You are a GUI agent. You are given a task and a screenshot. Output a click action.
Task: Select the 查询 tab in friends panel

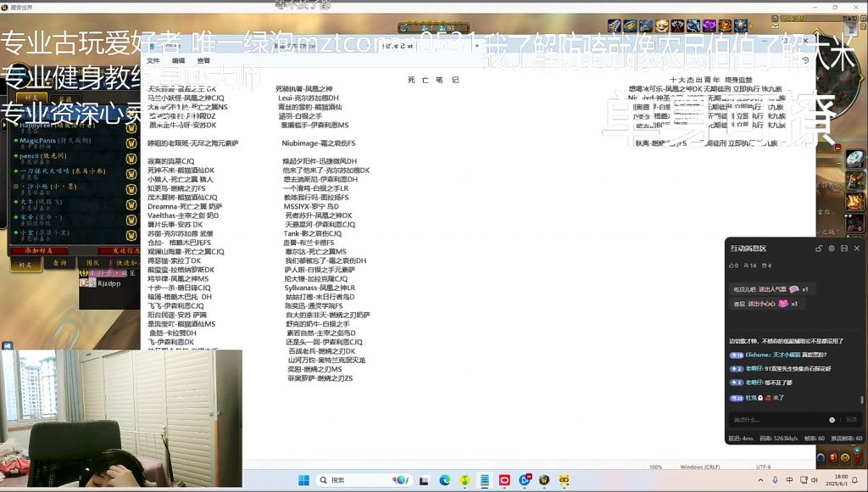coord(60,263)
